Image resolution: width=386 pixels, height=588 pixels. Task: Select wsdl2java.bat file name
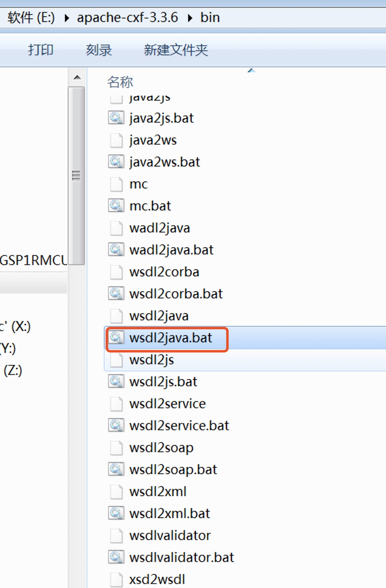pyautogui.click(x=171, y=338)
